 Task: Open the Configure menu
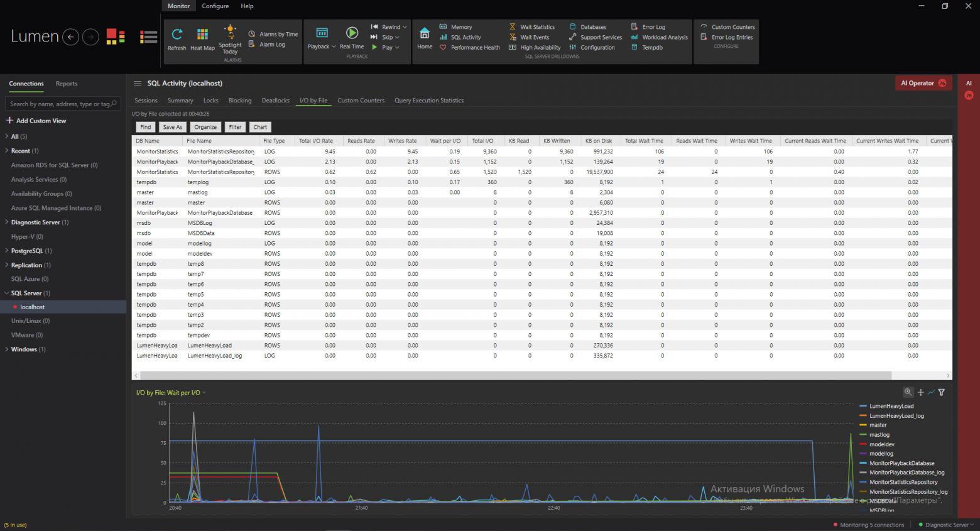coord(215,6)
